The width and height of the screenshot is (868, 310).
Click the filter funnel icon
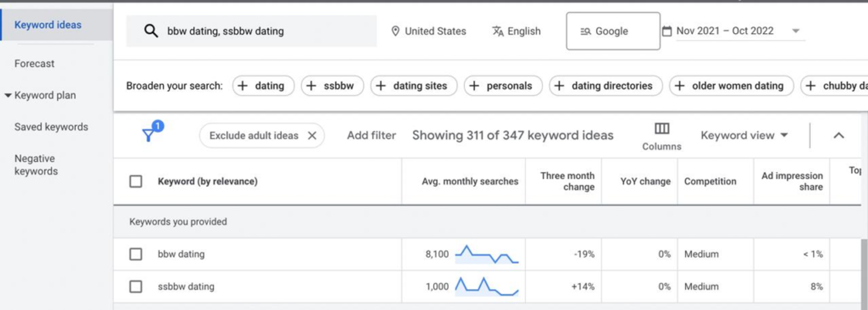click(148, 135)
